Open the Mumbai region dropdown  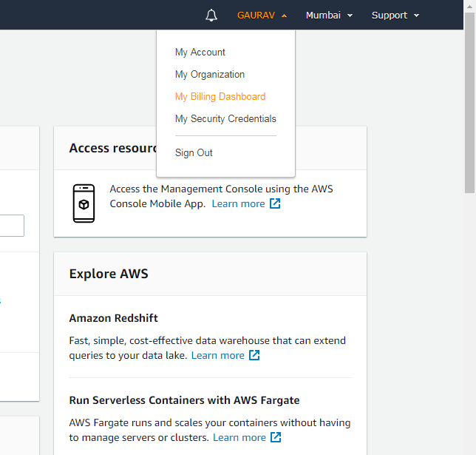coord(329,16)
